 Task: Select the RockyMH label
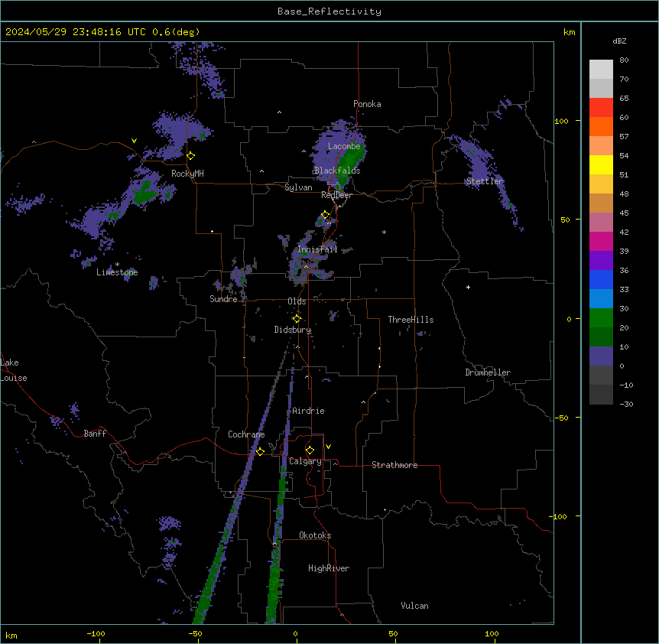(187, 174)
